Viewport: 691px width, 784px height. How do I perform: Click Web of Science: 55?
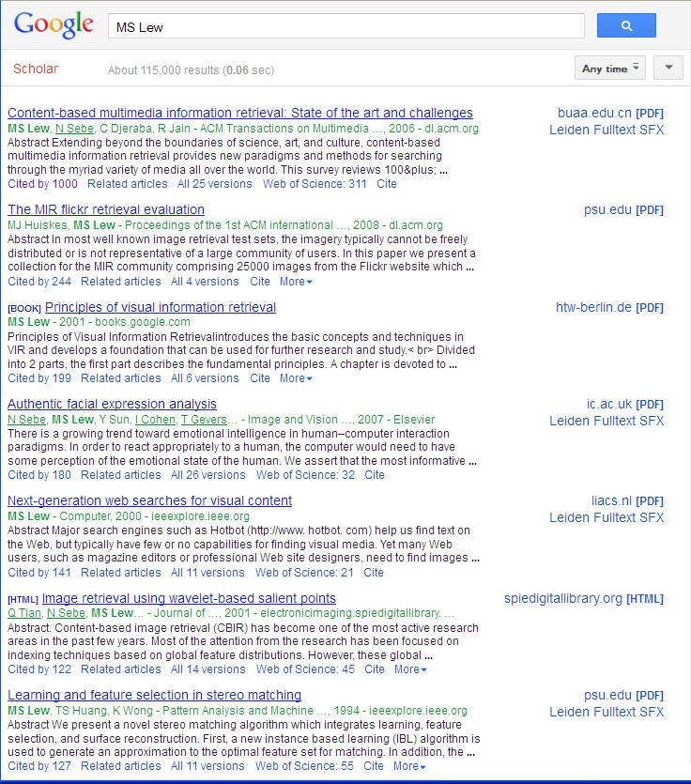coord(304,766)
